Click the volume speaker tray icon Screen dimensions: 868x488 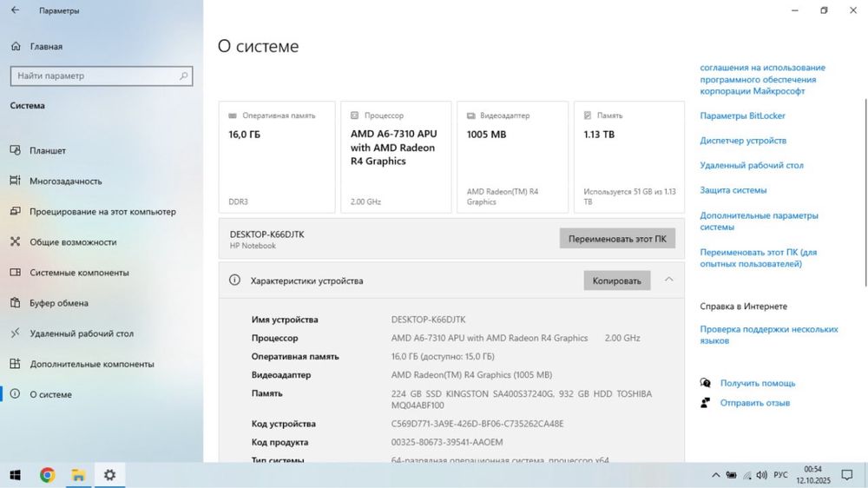pos(762,475)
